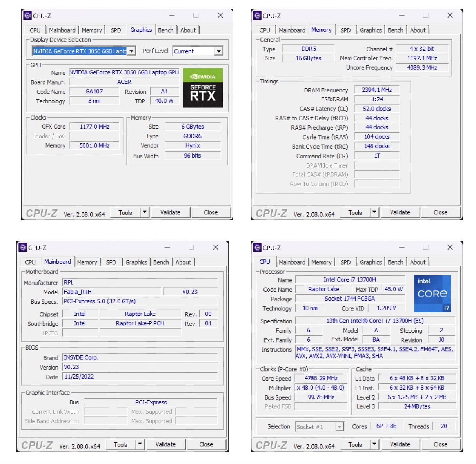Click the Socket 1744 FCBGA package value
This screenshot has width=476, height=464.
(350, 299)
